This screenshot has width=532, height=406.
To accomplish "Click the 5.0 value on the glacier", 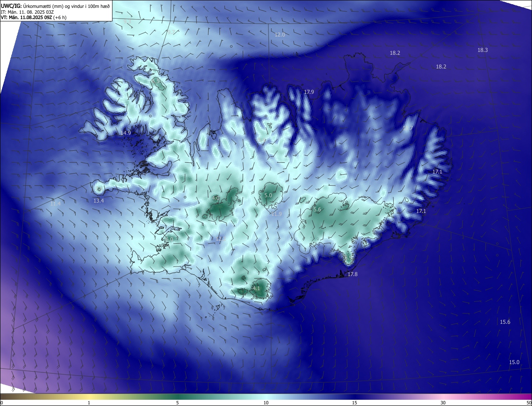I will point(268,195).
